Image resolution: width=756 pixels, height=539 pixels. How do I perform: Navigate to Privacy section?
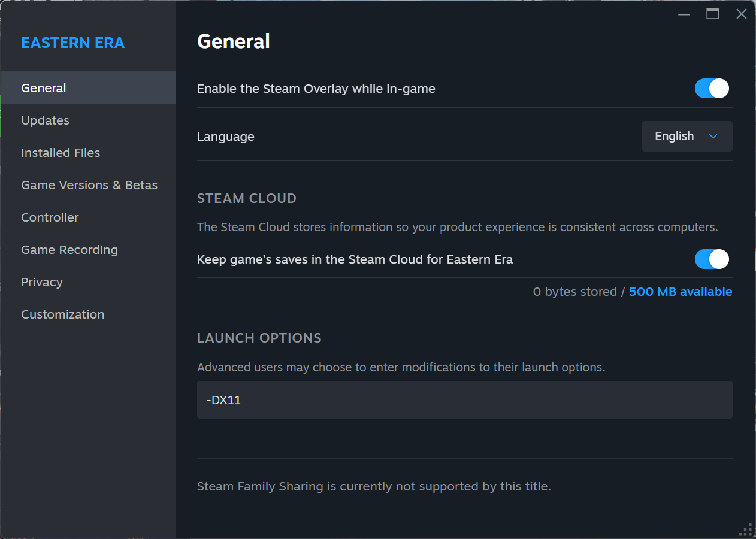42,282
